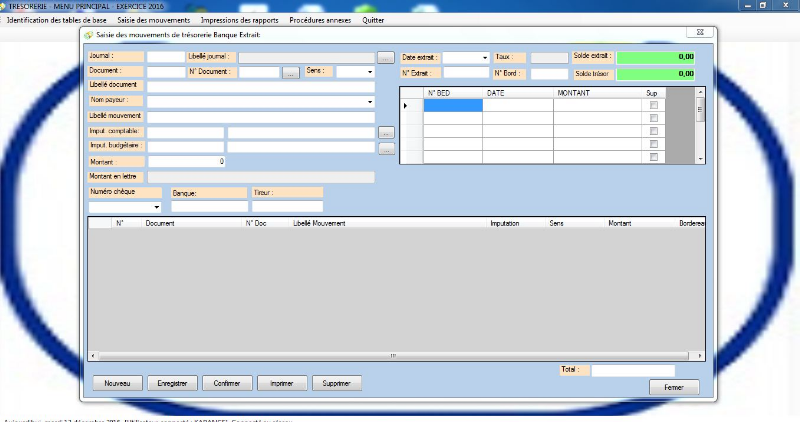Click the scroll-down arrow of the extrait grid
This screenshot has height=422, width=800.
pyautogui.click(x=700, y=158)
